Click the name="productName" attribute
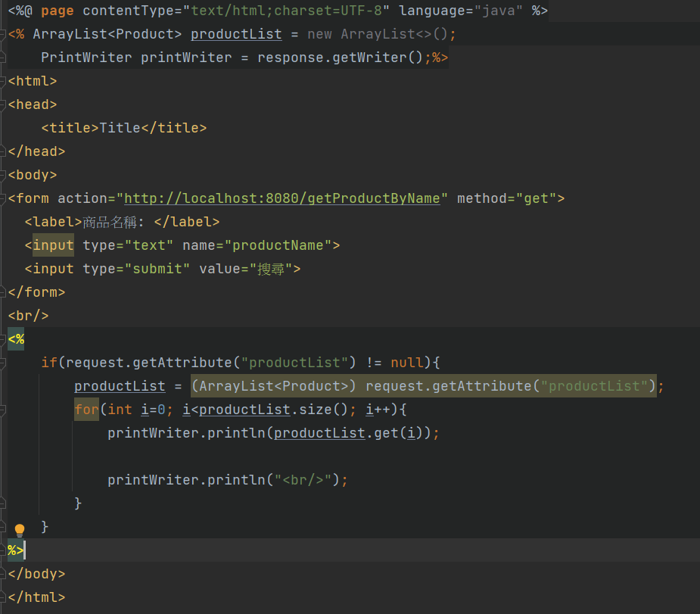This screenshot has width=700, height=614. click(257, 245)
